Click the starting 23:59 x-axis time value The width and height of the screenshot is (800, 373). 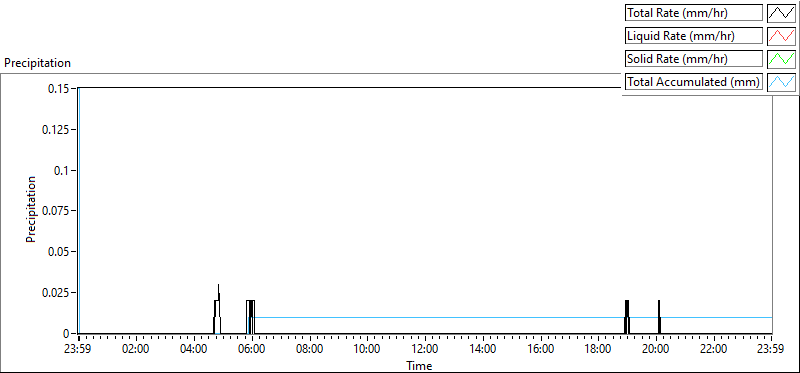[x=78, y=350]
